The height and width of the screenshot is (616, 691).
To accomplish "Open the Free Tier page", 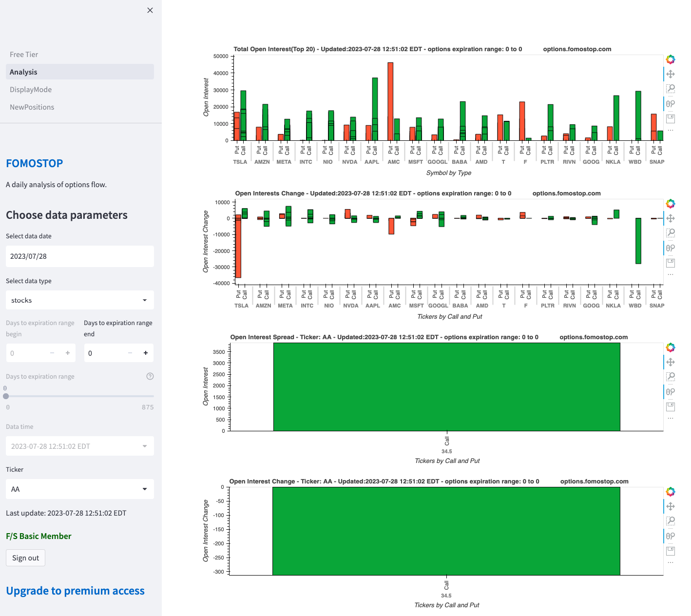I will coord(80,55).
